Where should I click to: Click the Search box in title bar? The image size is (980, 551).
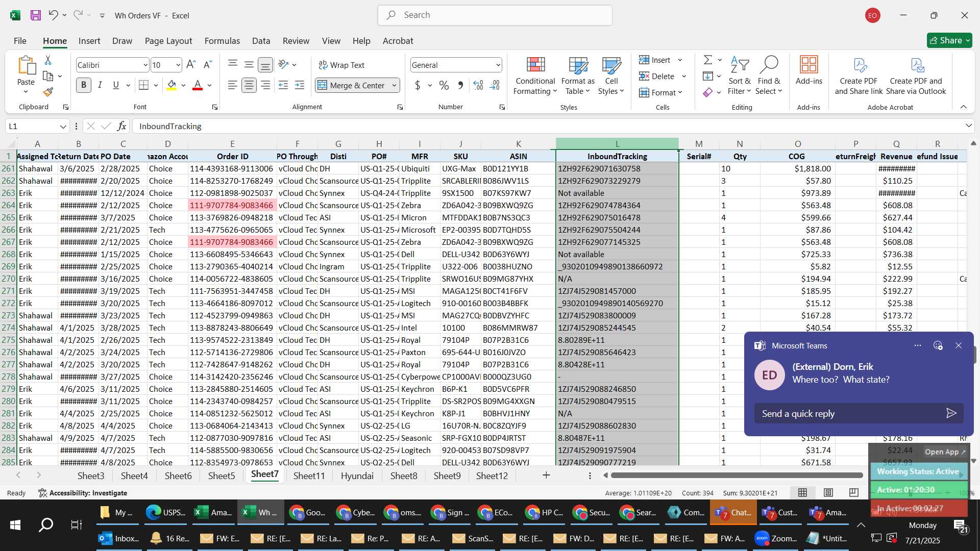tap(495, 15)
